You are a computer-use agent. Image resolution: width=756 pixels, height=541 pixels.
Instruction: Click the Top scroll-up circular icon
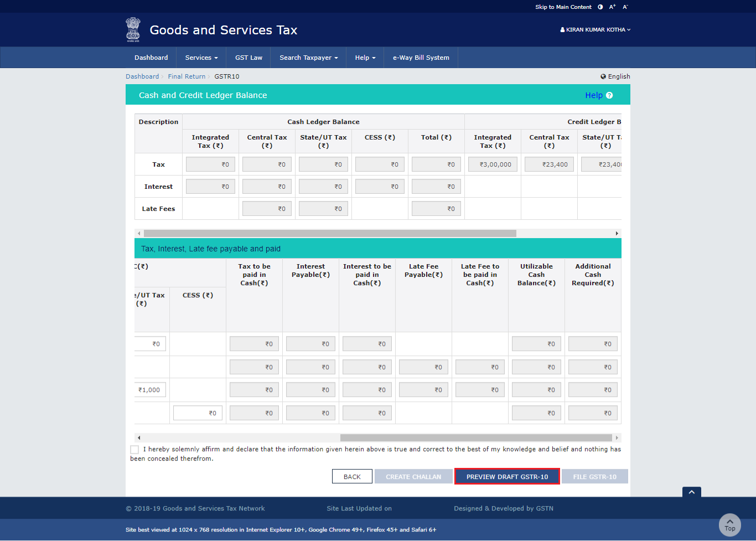tap(729, 525)
